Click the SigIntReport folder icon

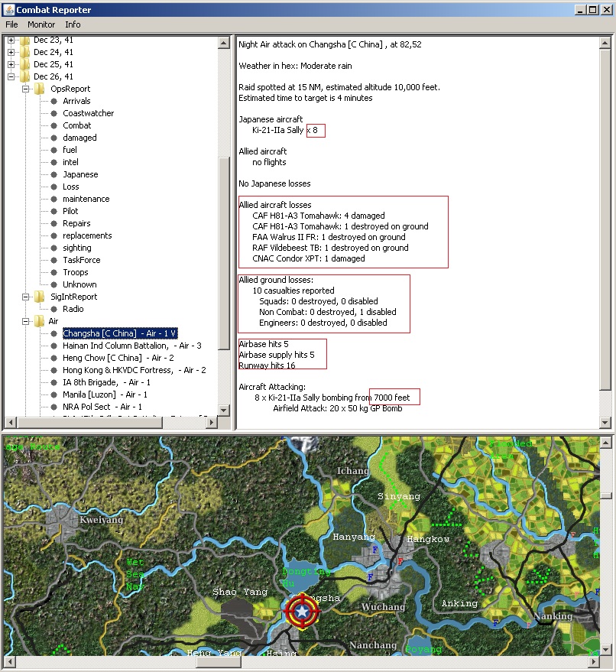pos(40,297)
